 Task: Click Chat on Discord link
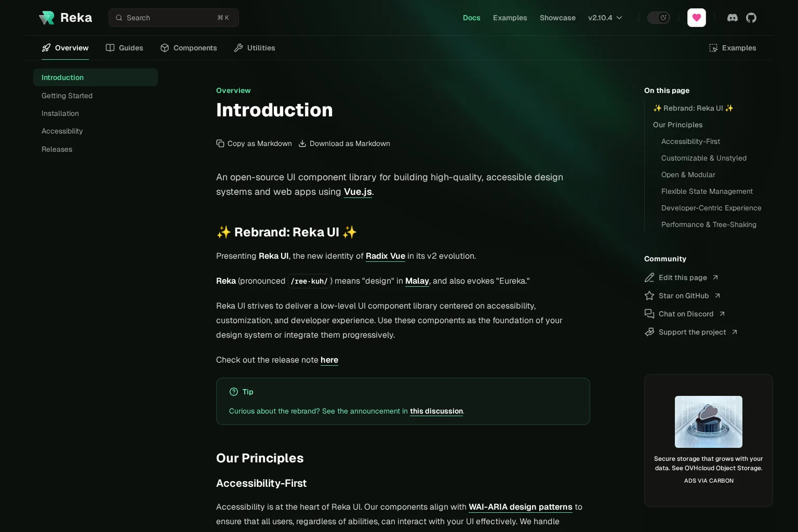coord(685,314)
